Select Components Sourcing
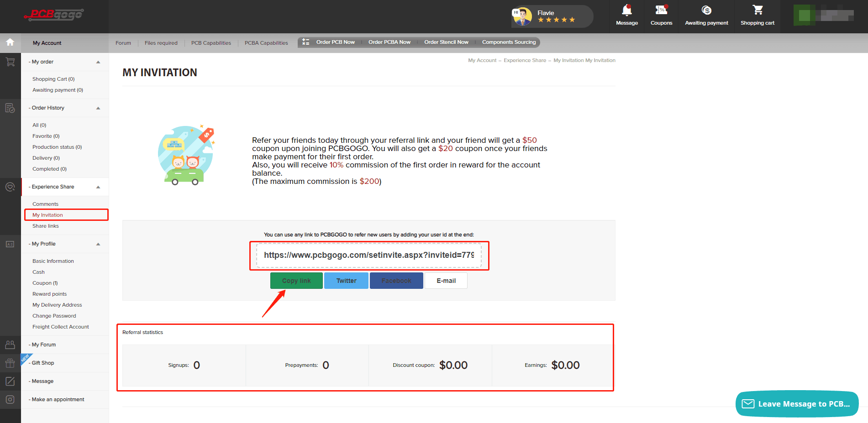The image size is (868, 423). 509,42
